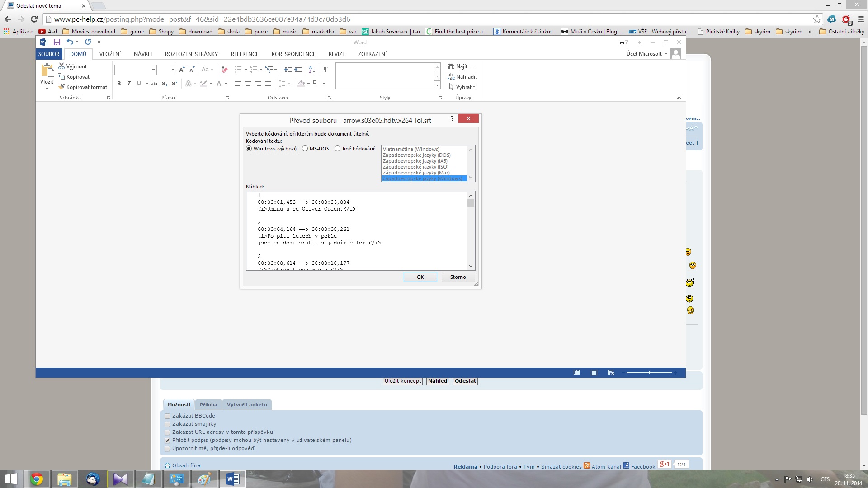Expand the font name dropdown
Screen dimensions: 868x488
[x=153, y=70]
